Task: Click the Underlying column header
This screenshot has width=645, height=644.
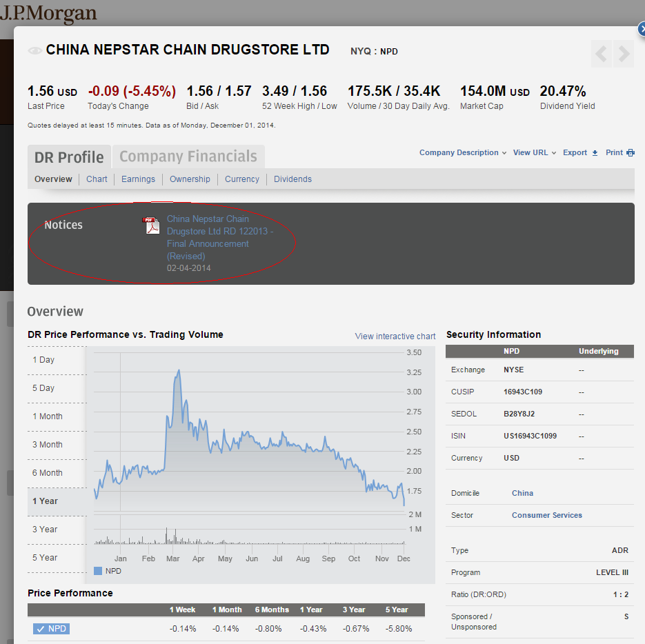Action: click(599, 351)
